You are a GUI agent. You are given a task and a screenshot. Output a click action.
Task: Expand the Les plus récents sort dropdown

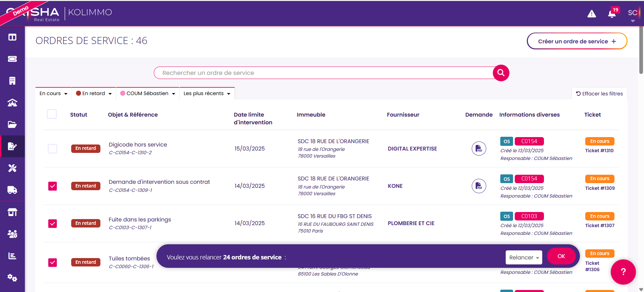click(x=207, y=93)
